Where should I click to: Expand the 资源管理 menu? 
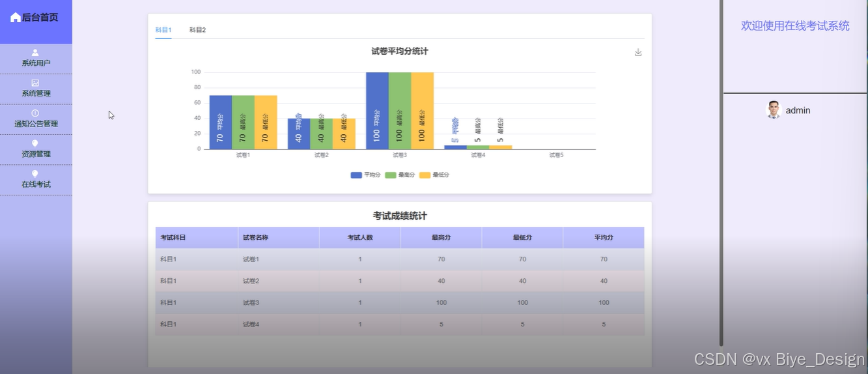pos(36,154)
